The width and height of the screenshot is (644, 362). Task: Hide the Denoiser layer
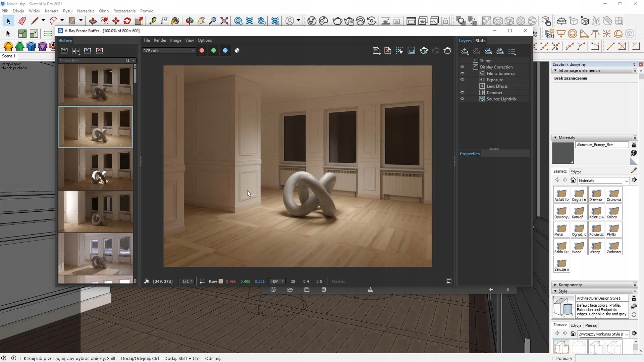[462, 93]
